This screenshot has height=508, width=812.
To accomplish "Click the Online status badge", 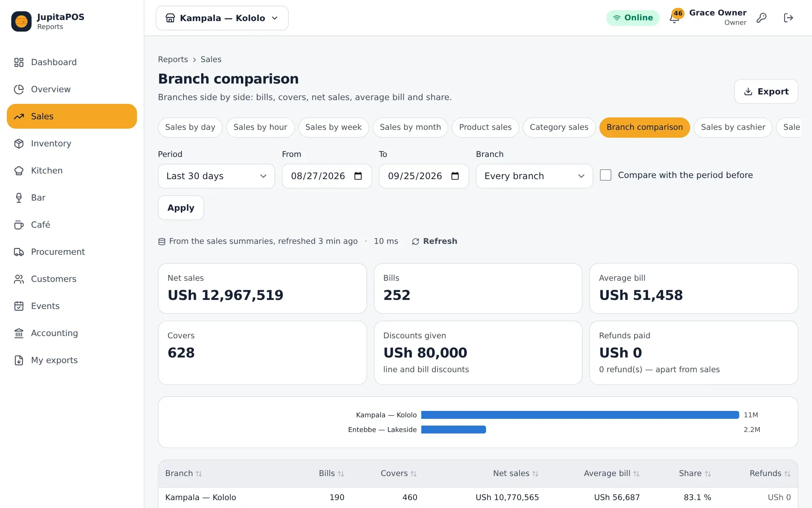I will pyautogui.click(x=633, y=18).
